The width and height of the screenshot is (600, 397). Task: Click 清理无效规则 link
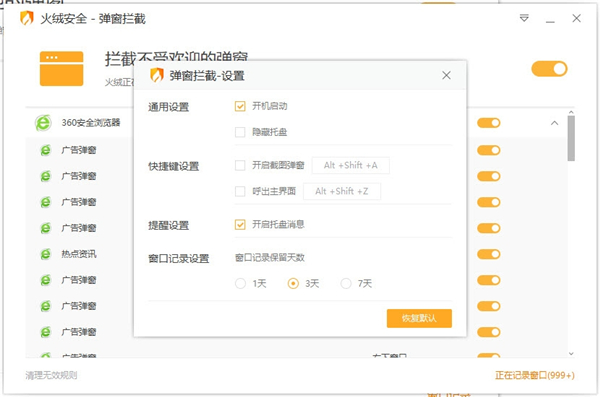[x=51, y=375]
